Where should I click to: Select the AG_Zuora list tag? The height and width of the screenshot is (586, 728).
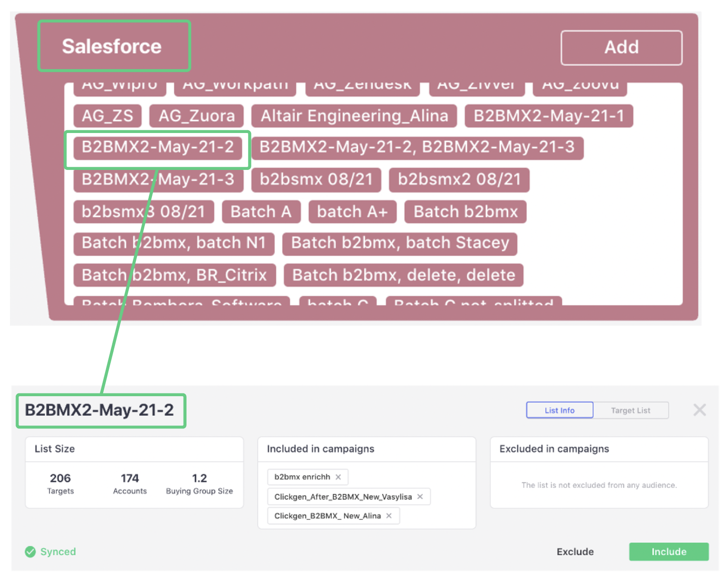pyautogui.click(x=196, y=116)
